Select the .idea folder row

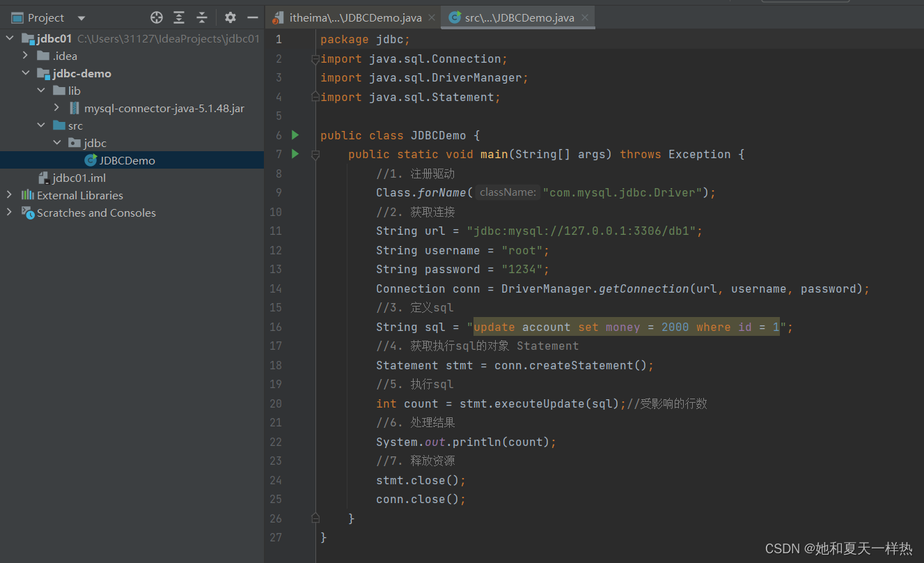point(132,56)
